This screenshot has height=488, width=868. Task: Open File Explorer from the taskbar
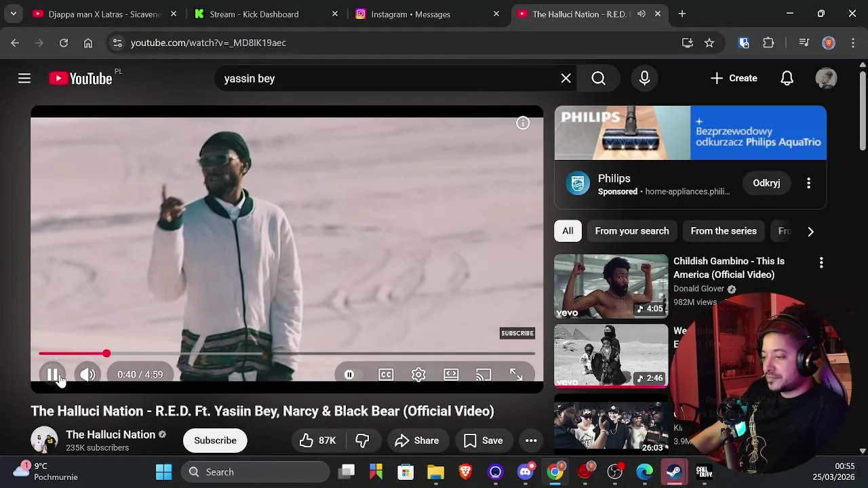435,472
